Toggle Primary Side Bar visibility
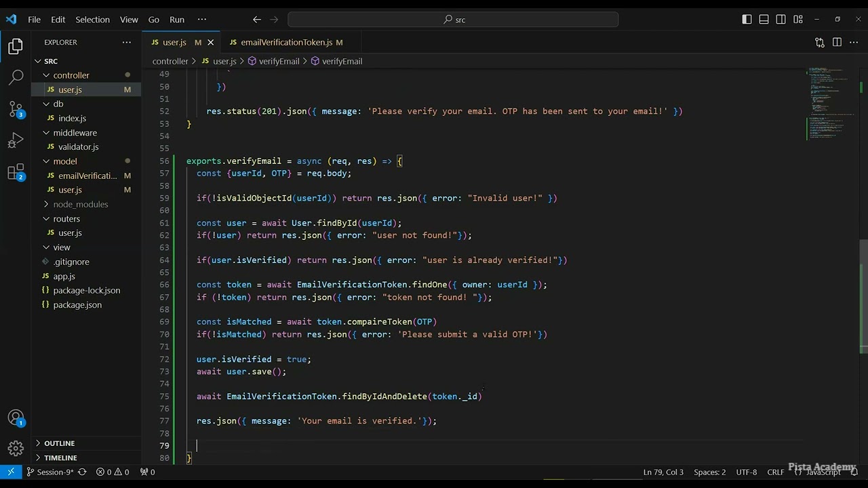 [x=747, y=20]
